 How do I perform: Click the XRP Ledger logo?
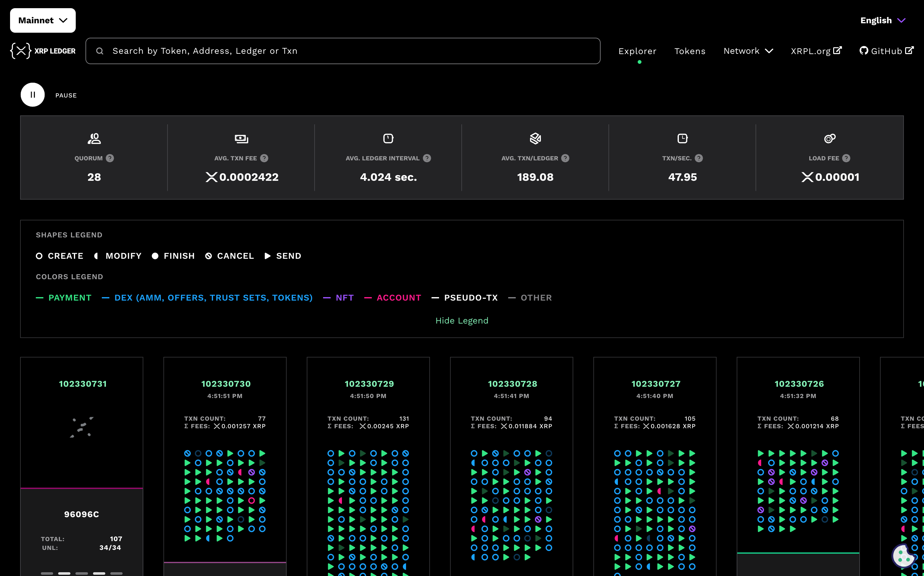(x=43, y=51)
